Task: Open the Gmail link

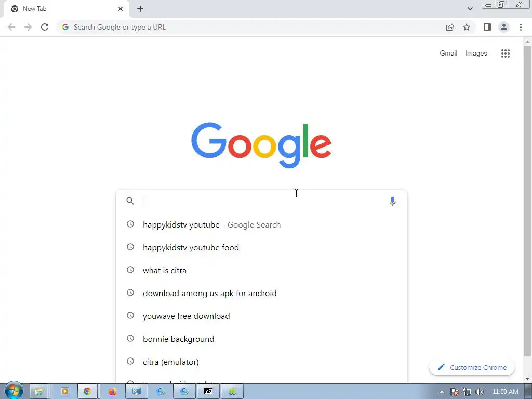Action: [x=448, y=54]
